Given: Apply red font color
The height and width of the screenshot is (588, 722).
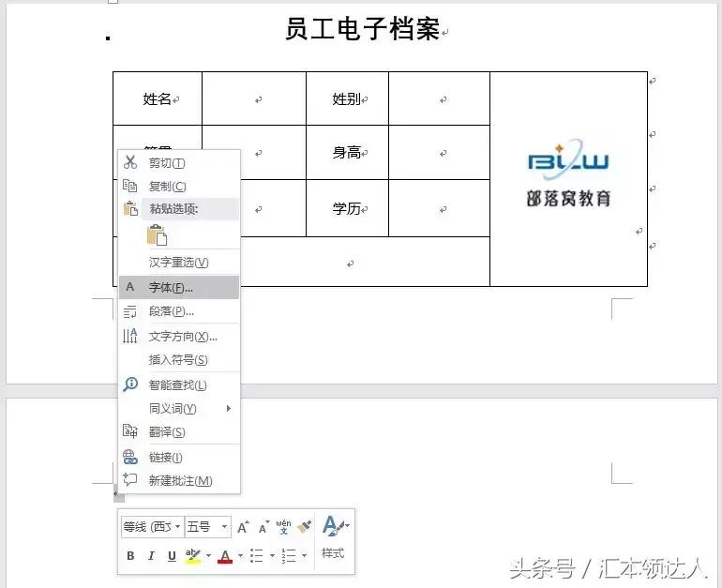Looking at the screenshot, I should 225,556.
